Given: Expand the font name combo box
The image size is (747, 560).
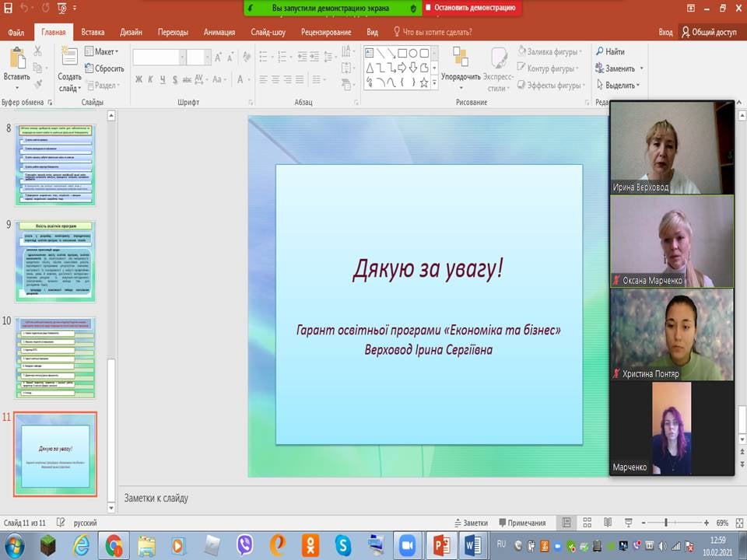Looking at the screenshot, I should pyautogui.click(x=182, y=57).
